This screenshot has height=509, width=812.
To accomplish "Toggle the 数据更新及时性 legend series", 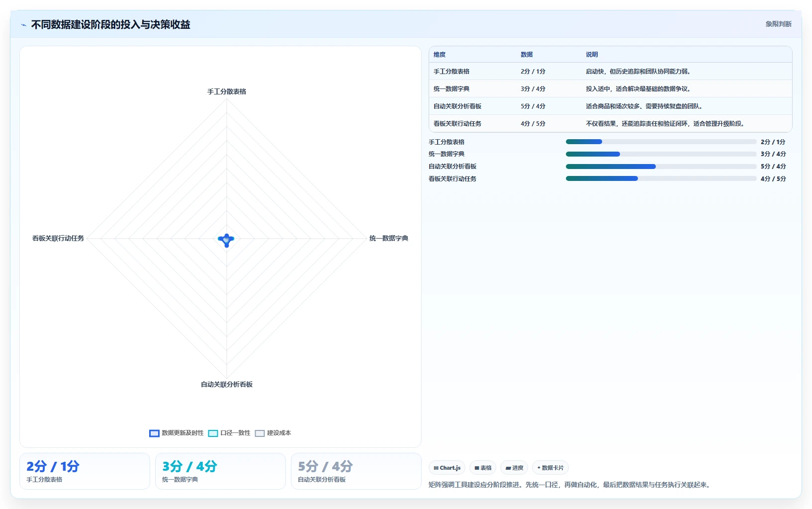I will click(177, 433).
